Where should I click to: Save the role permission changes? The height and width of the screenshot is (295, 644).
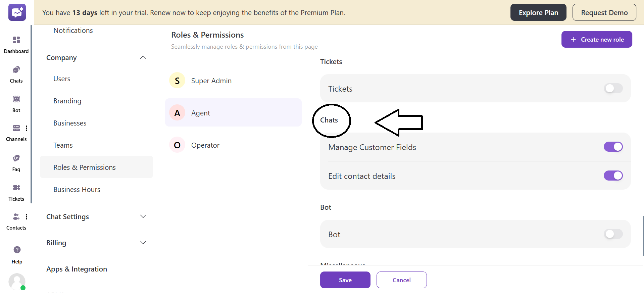(345, 280)
